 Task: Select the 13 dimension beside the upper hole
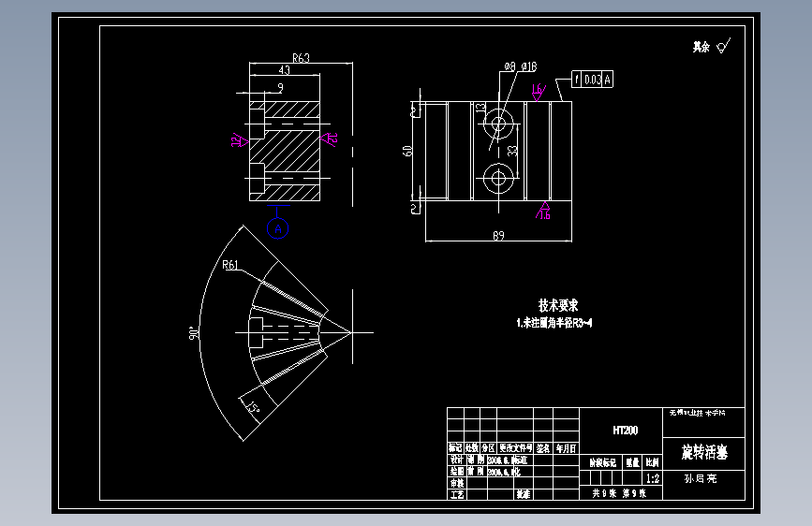pyautogui.click(x=480, y=108)
